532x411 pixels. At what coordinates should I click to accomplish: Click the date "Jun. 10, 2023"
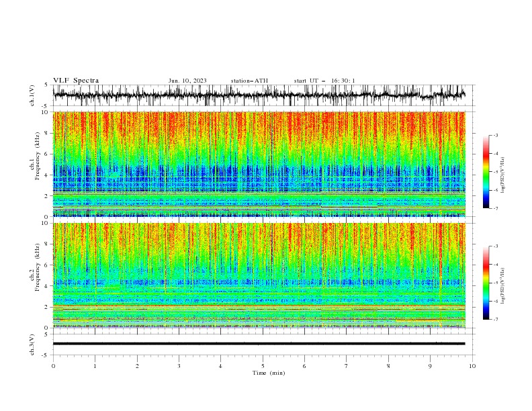[x=187, y=81]
